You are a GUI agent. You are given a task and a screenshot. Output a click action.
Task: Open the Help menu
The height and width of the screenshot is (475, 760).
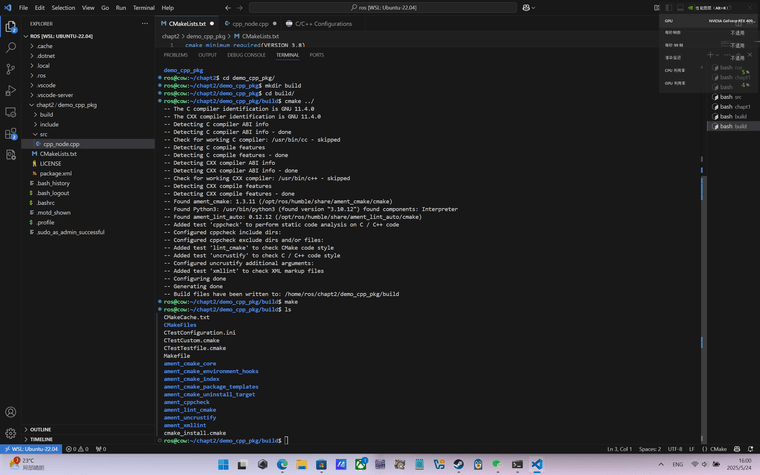tap(167, 8)
